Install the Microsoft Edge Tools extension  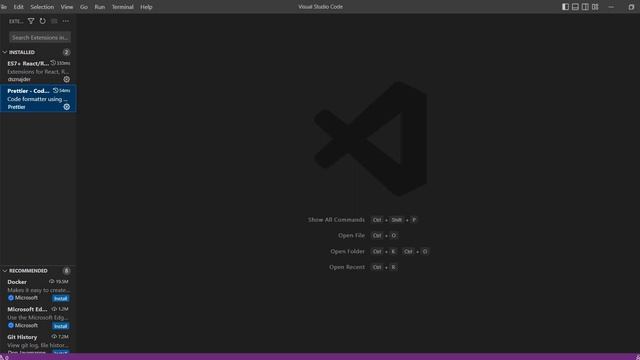click(x=60, y=326)
